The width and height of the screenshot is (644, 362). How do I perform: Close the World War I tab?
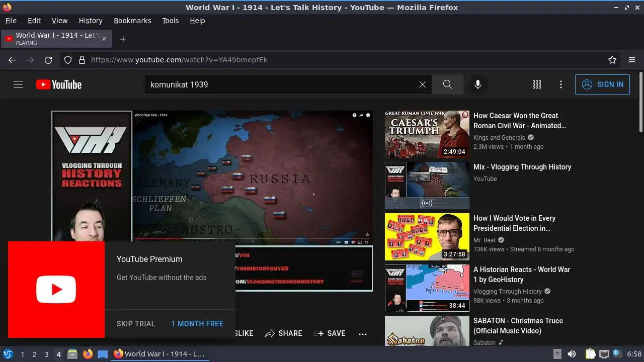point(104,39)
